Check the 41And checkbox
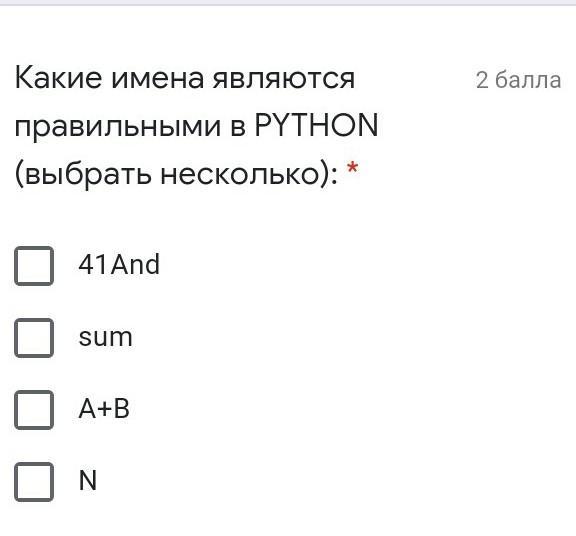The image size is (576, 536). [x=34, y=266]
